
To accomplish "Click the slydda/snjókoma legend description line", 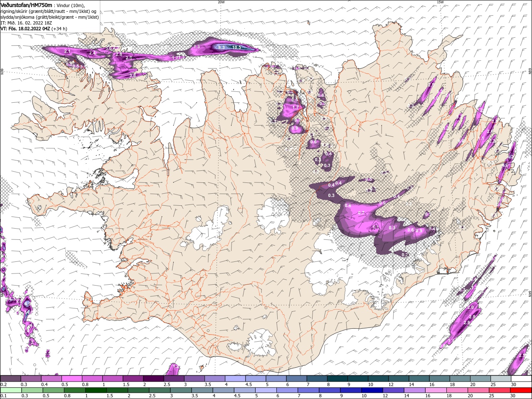I will (x=49, y=17).
